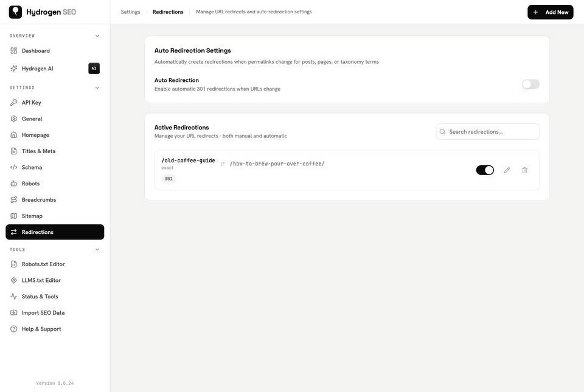Click the Dashboard grid icon

click(14, 50)
